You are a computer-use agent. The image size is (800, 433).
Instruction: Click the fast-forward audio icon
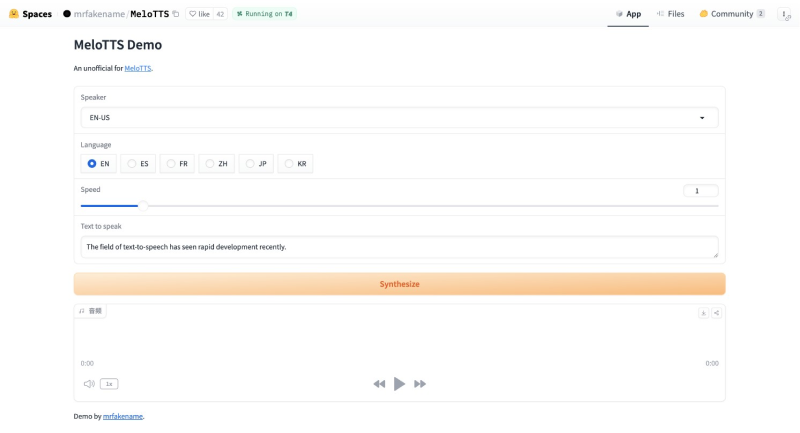click(420, 384)
